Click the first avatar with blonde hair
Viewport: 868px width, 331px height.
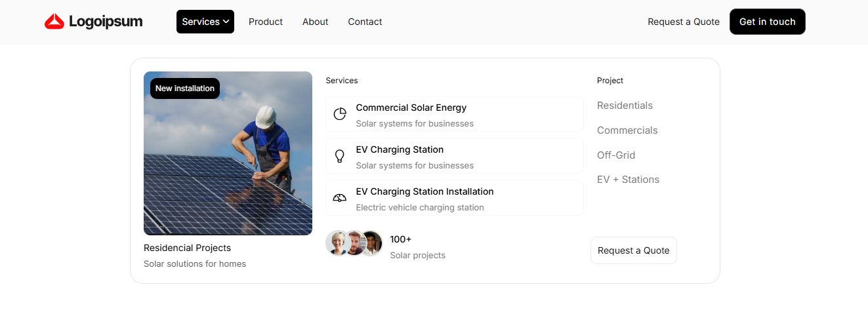[337, 243]
